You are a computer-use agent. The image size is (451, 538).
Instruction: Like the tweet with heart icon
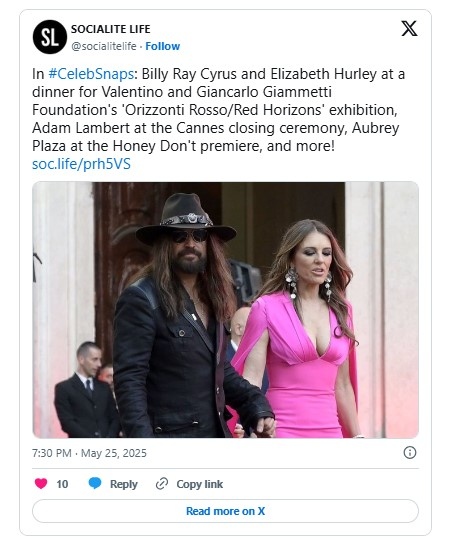point(41,483)
